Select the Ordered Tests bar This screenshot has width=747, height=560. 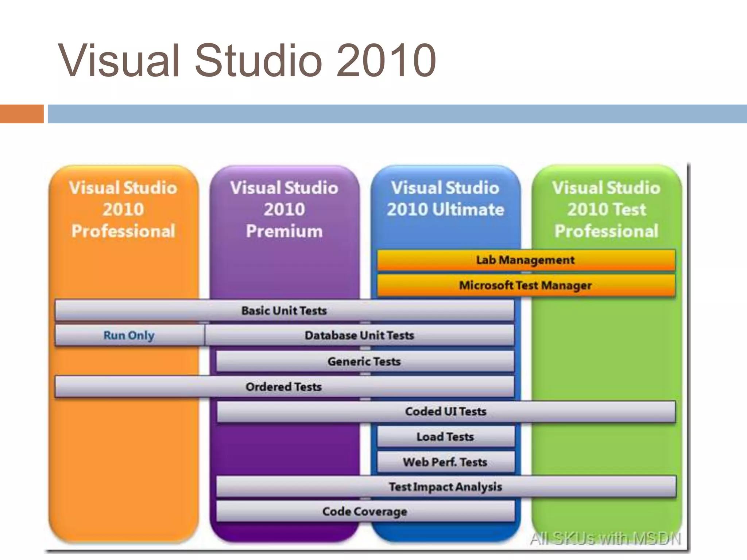284,386
